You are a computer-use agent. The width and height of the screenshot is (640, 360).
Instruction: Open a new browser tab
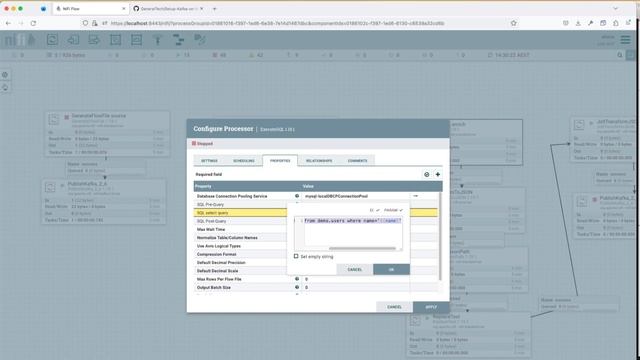[214, 9]
